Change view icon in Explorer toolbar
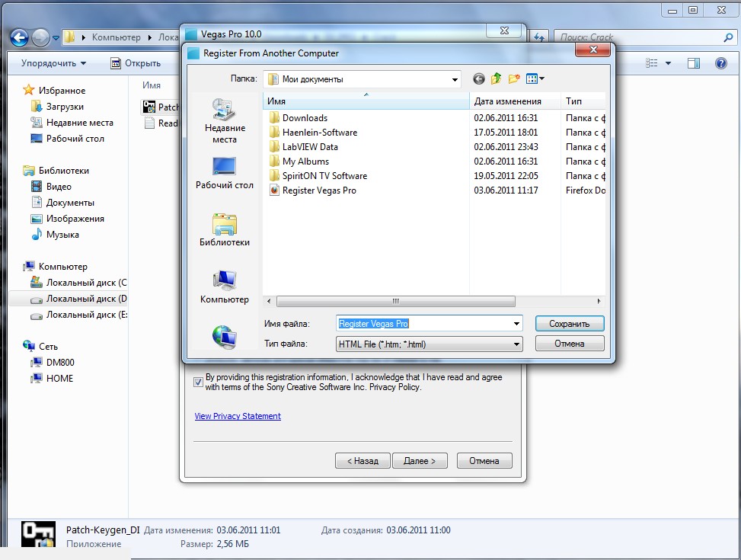Viewport: 741px width, 560px height. [652, 63]
